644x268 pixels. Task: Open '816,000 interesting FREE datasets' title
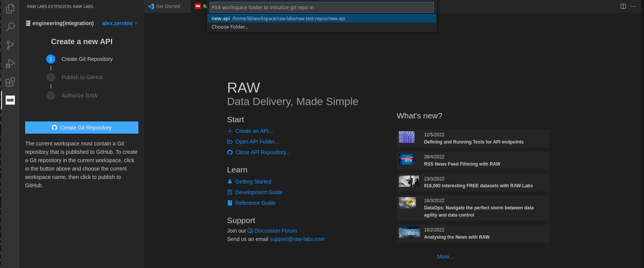pyautogui.click(x=479, y=186)
